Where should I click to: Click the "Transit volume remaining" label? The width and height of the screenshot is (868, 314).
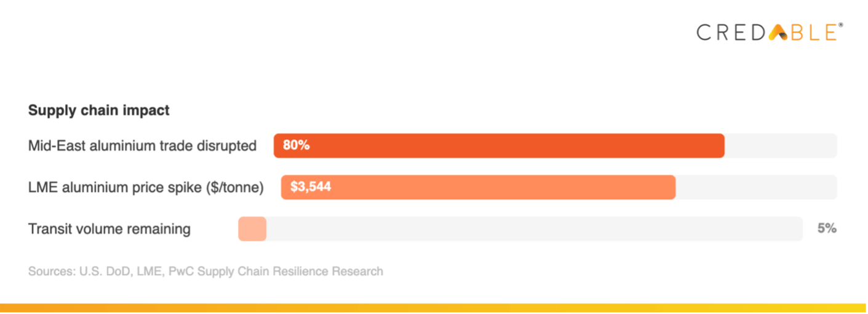pyautogui.click(x=109, y=229)
